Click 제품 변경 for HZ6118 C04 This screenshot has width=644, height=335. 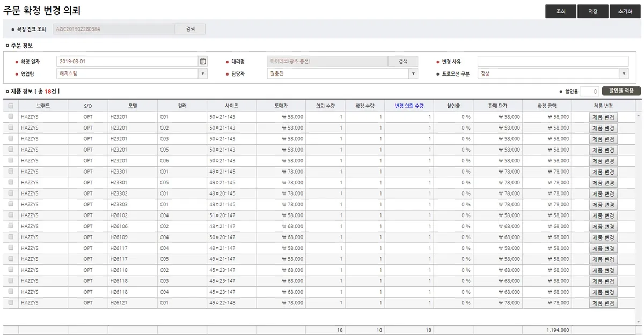(x=603, y=292)
